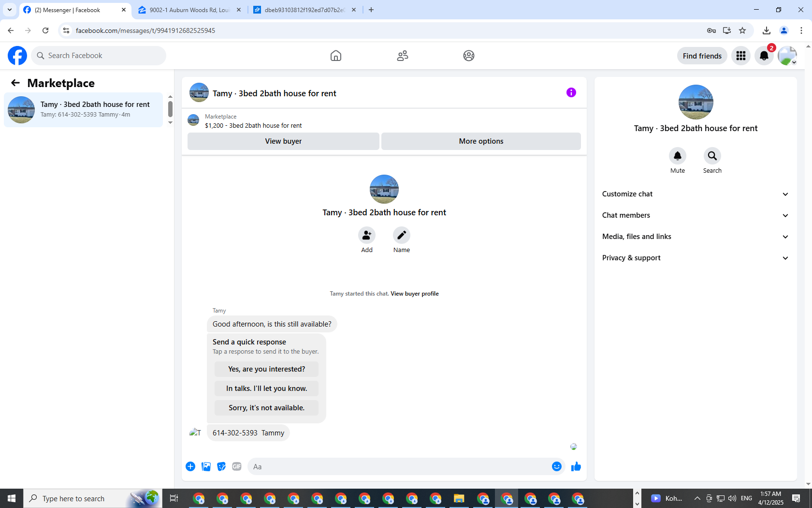Viewport: 812px width, 508px height.
Task: Send quick response 'Yes, are you interested?'
Action: click(x=266, y=369)
